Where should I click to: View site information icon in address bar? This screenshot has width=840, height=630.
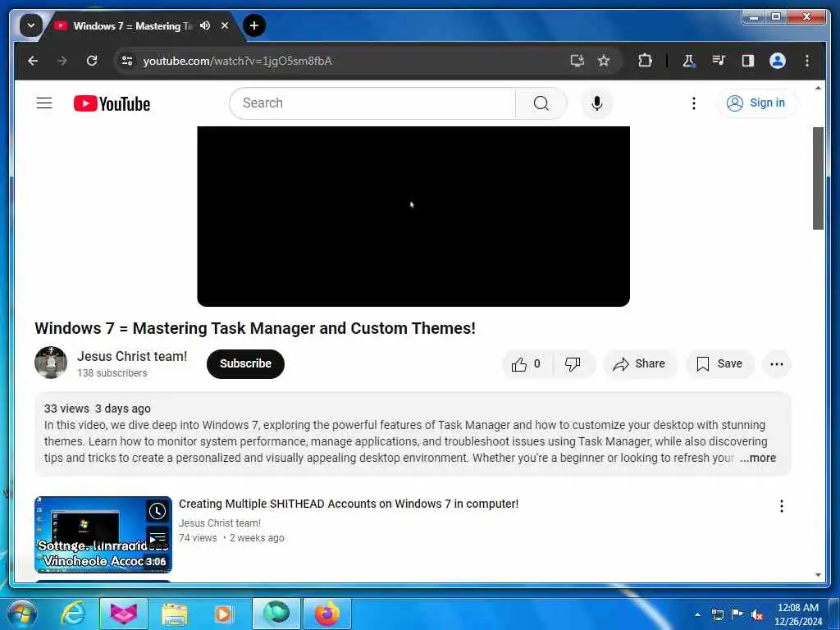[x=127, y=61]
